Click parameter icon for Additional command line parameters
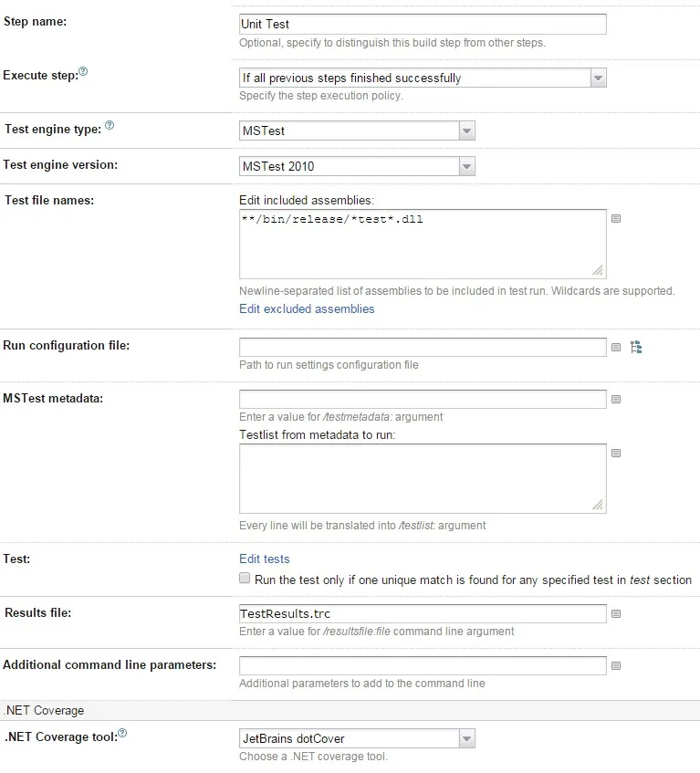The image size is (700, 773). click(616, 666)
